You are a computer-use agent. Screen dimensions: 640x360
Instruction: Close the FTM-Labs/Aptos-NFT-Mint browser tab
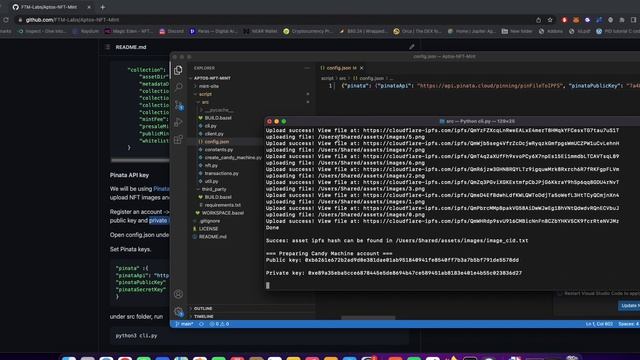pos(89,7)
